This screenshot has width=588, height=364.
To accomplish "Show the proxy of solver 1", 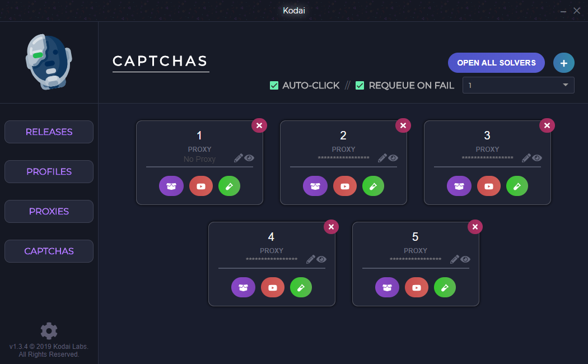I will pos(249,158).
